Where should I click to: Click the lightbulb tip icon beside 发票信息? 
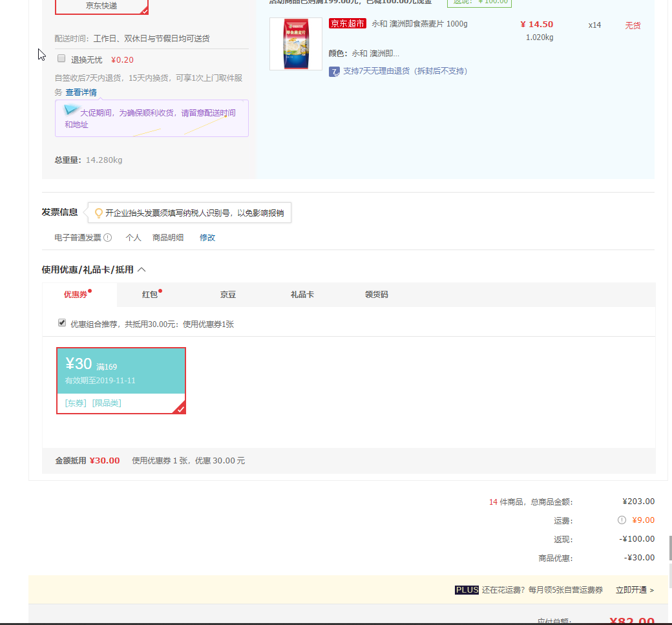(x=99, y=213)
